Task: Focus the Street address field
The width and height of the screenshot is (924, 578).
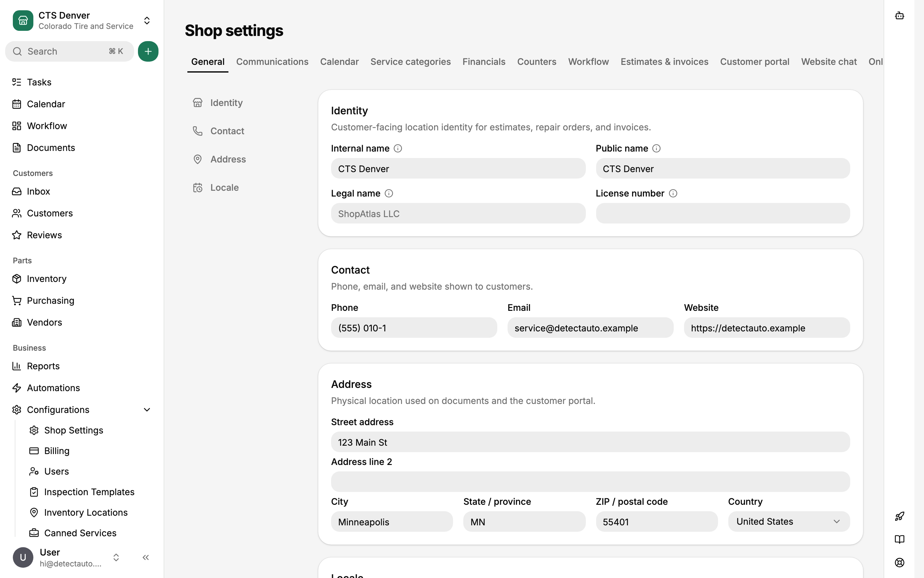Action: coord(590,442)
